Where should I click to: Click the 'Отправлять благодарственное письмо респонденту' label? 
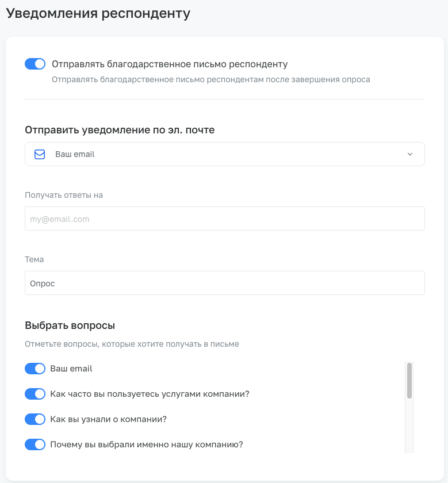tap(170, 64)
